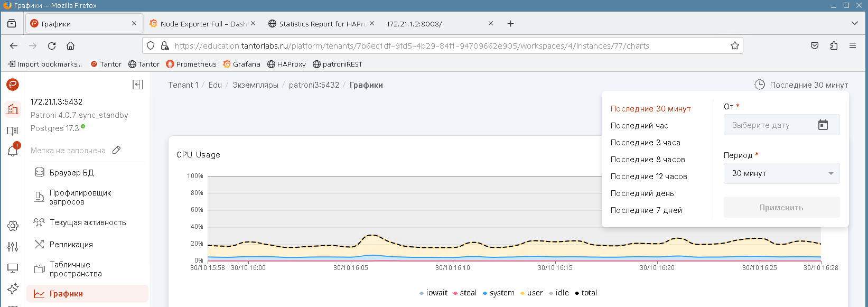
Task: Click the settings gear icon in left rail
Action: pos(13,226)
